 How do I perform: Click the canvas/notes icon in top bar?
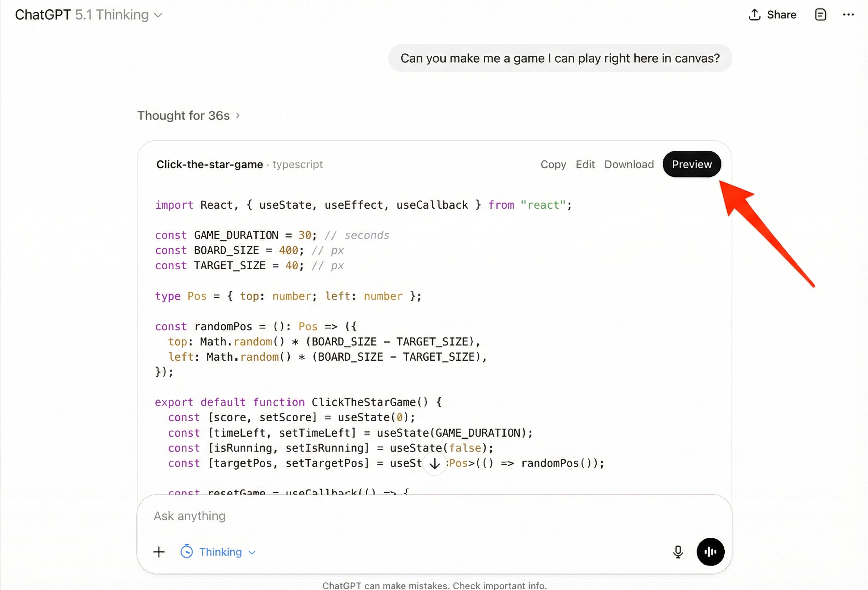[820, 15]
